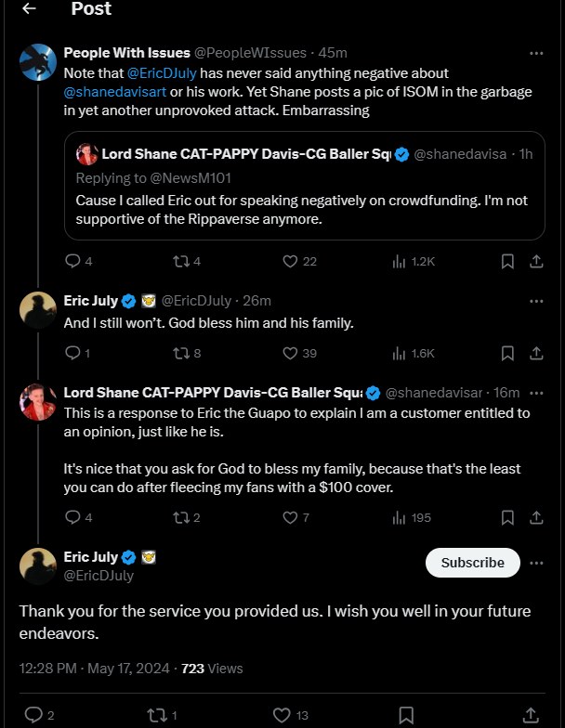565x728 pixels.
Task: Open more options for People With Issues post
Action: tap(536, 54)
